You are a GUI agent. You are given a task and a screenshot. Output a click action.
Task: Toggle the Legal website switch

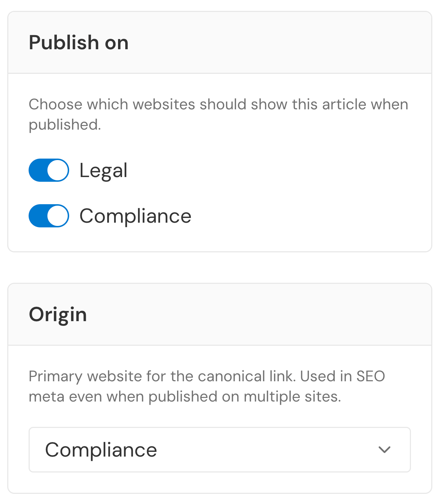49,170
